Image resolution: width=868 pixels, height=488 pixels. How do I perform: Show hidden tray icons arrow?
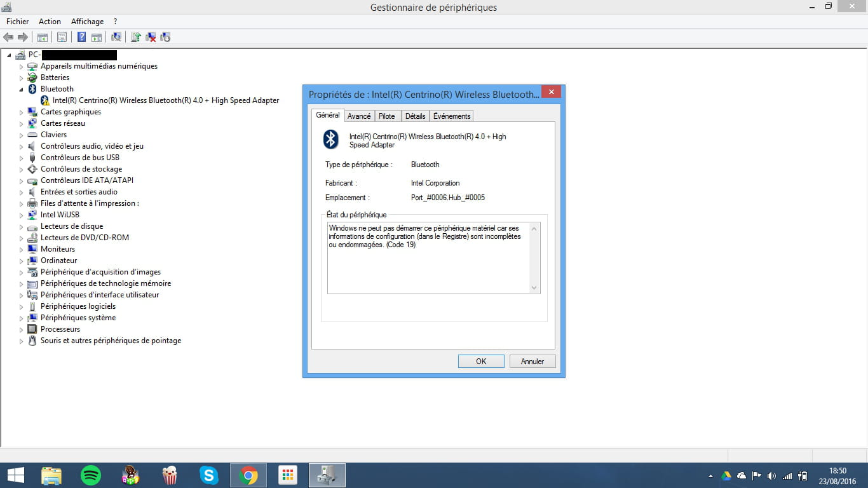click(x=710, y=476)
